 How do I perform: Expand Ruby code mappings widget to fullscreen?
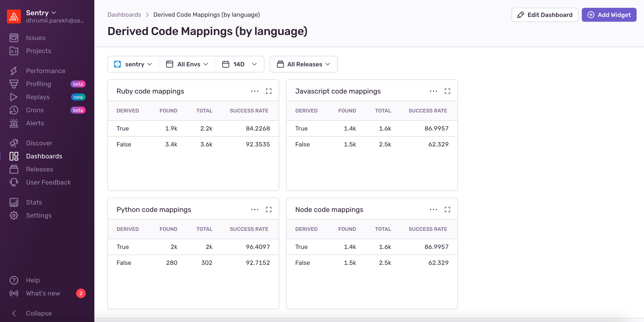click(269, 91)
